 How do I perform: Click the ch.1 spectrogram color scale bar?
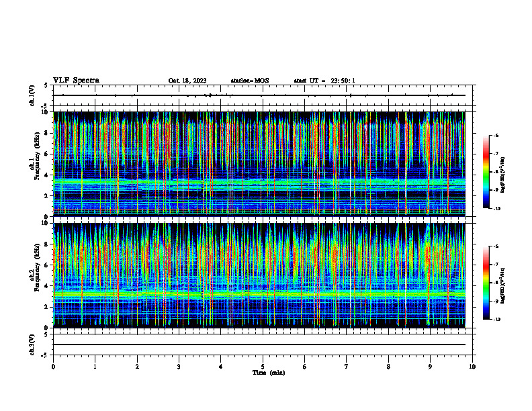tap(486, 172)
